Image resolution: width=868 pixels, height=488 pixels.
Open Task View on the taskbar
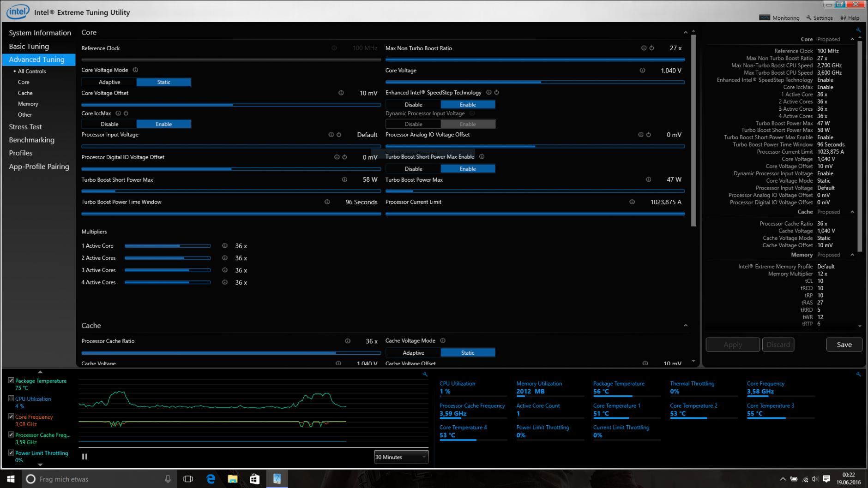(x=188, y=479)
